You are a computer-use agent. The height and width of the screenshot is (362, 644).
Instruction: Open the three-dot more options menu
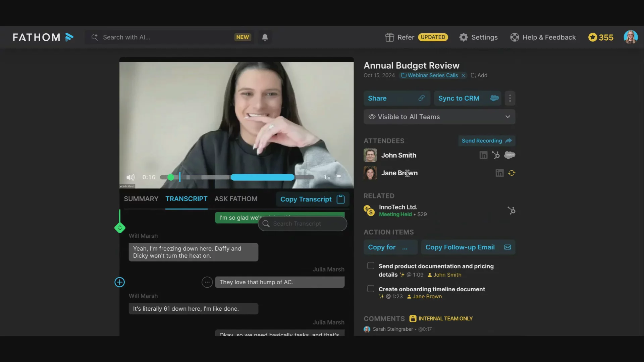click(510, 98)
